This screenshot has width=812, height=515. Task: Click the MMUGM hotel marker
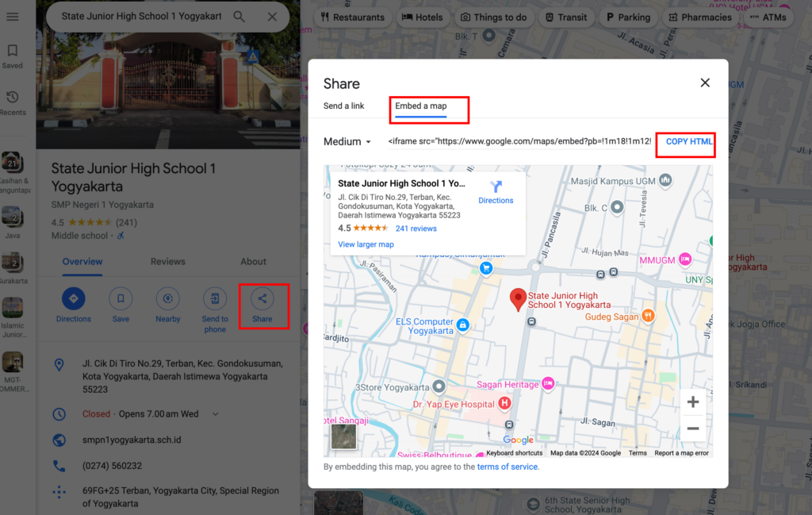(685, 259)
